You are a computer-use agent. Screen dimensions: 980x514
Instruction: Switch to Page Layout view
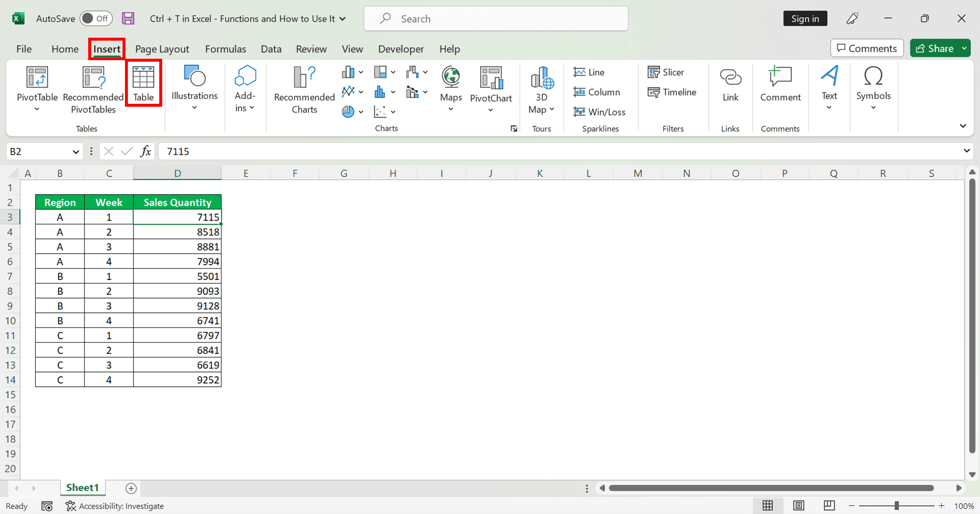799,506
